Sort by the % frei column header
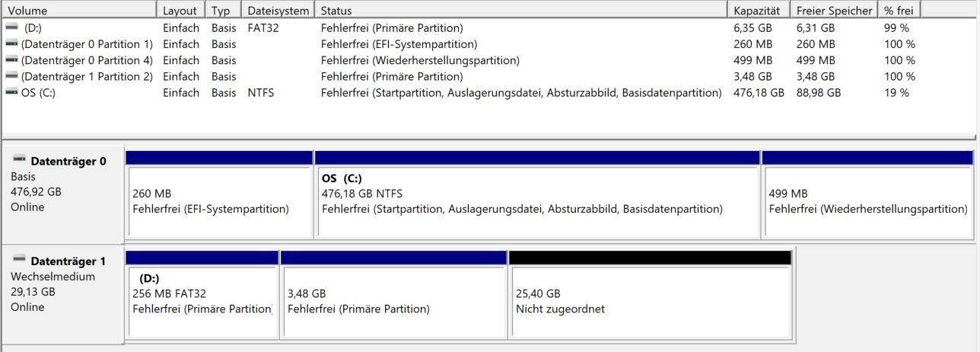The height and width of the screenshot is (352, 980). 899,11
